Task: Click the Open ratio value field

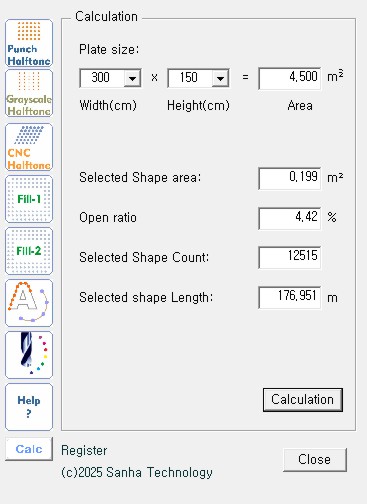Action: (x=290, y=218)
